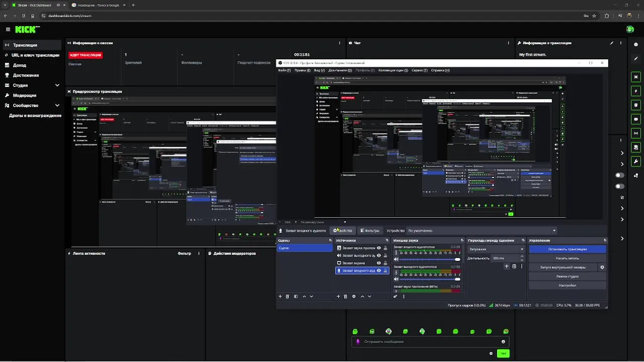Stop the stream with Остановить трансляцию
The height and width of the screenshot is (362, 644).
568,249
